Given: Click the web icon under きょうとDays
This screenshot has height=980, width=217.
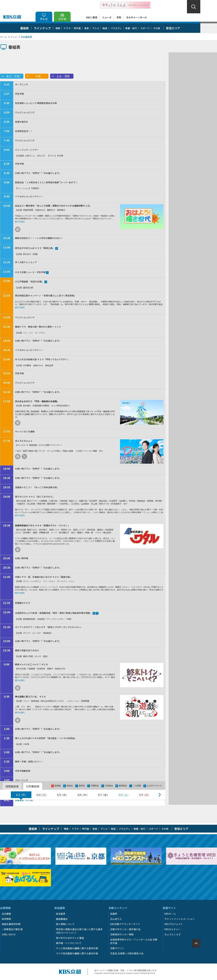Looking at the screenshot, I should click(18, 457).
